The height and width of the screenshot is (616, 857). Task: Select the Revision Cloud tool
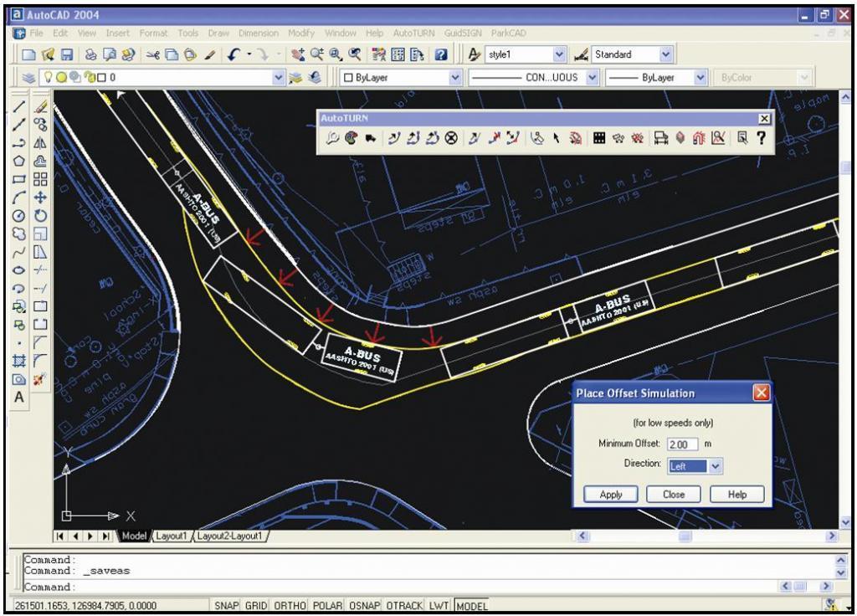pyautogui.click(x=19, y=234)
